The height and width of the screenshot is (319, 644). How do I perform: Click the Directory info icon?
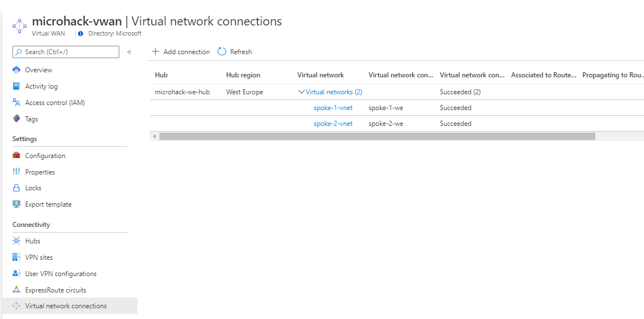(80, 34)
